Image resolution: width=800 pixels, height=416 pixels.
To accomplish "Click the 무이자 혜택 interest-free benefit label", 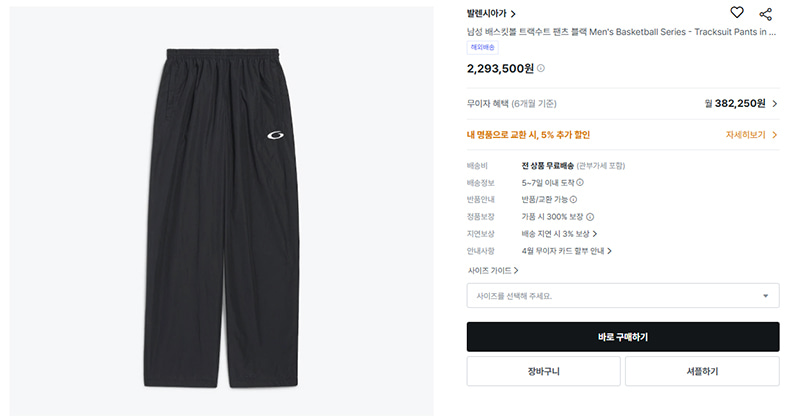I will (x=511, y=103).
